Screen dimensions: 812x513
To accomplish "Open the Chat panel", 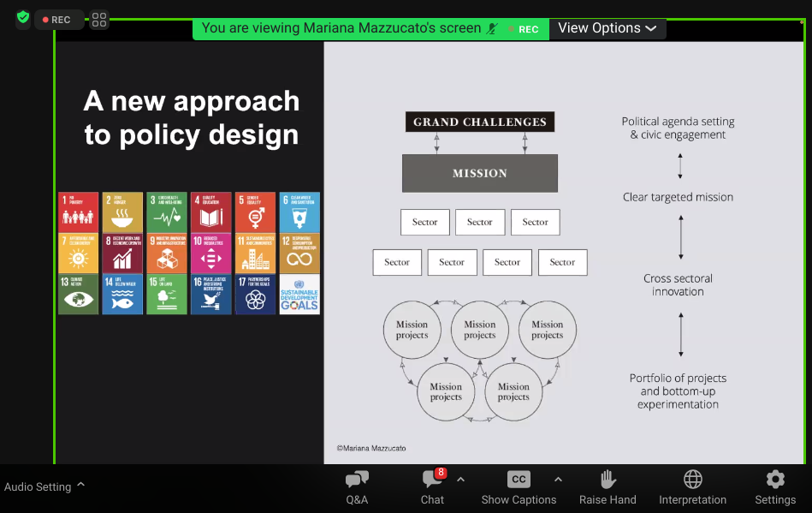I will click(x=432, y=486).
